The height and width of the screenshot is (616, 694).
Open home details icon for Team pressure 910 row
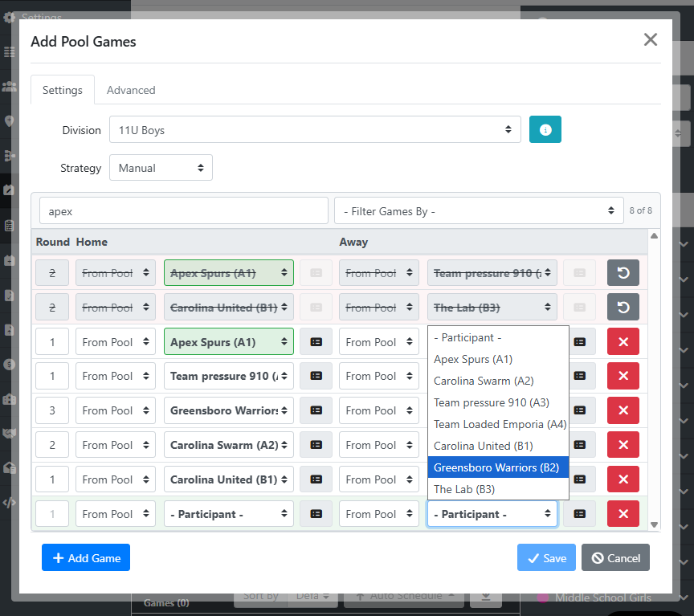(316, 376)
